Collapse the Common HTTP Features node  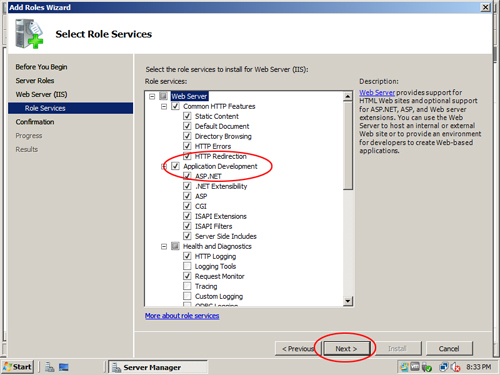point(164,106)
